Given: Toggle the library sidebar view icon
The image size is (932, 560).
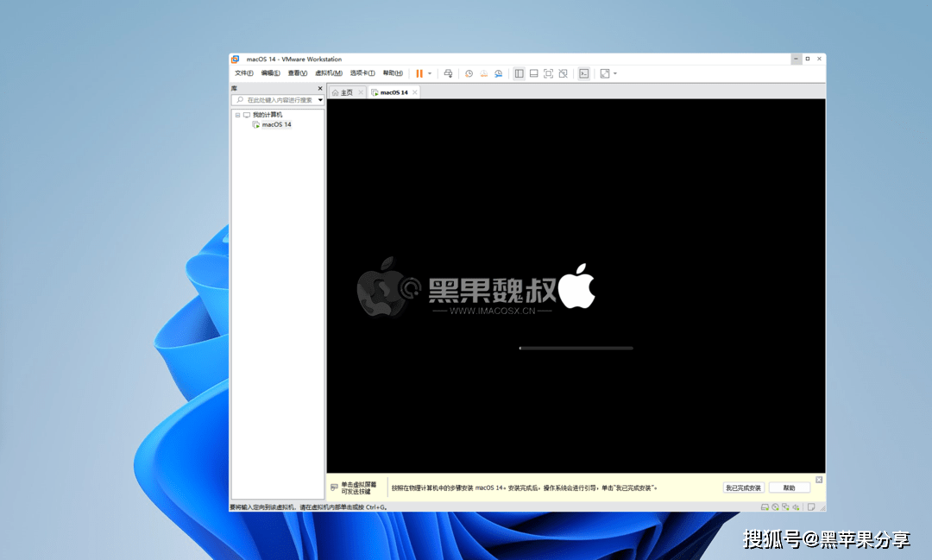Looking at the screenshot, I should [x=519, y=73].
